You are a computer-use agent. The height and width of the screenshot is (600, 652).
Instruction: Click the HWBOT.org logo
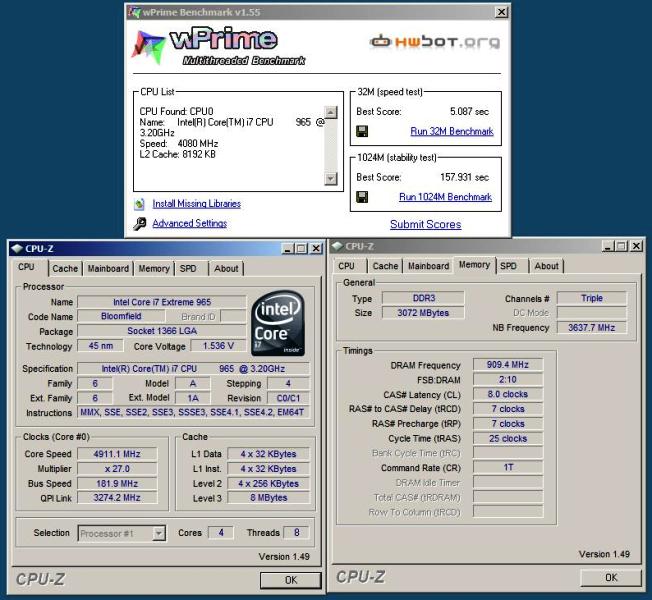(435, 42)
